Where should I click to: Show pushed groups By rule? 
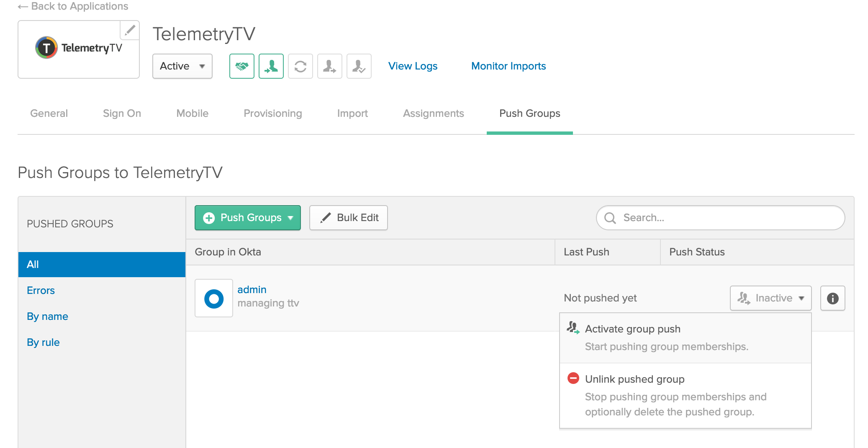coord(43,342)
